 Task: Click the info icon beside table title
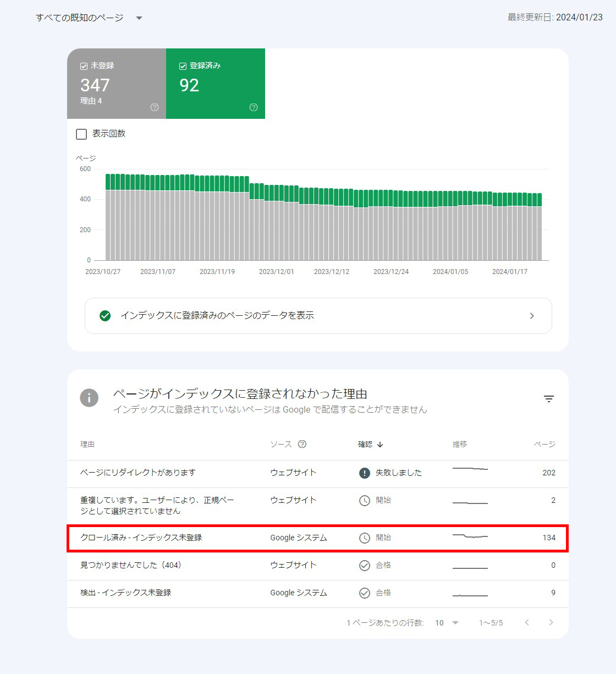click(x=89, y=398)
